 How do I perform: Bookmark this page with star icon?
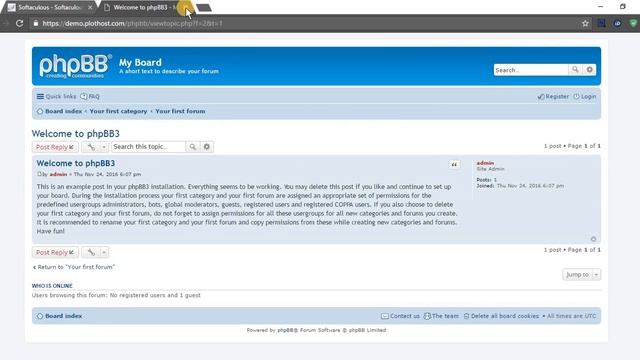(585, 23)
